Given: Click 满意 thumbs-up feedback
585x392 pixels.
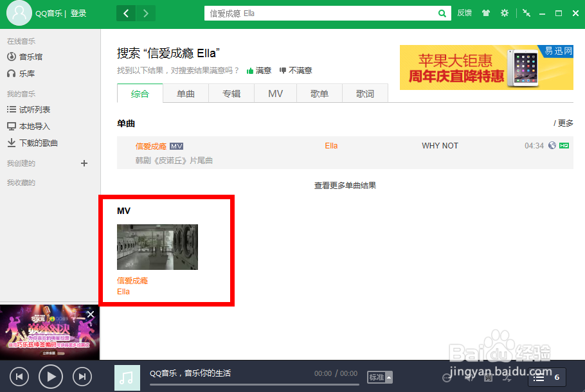Looking at the screenshot, I should pyautogui.click(x=259, y=71).
